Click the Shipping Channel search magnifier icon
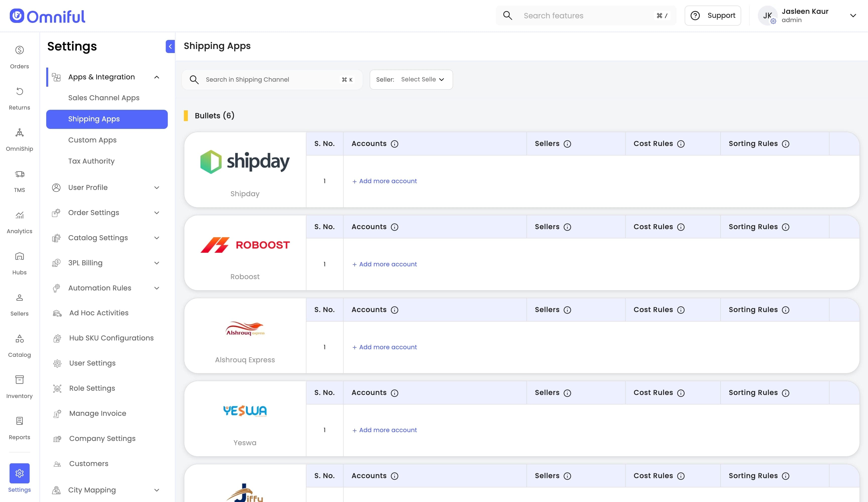 pyautogui.click(x=194, y=80)
